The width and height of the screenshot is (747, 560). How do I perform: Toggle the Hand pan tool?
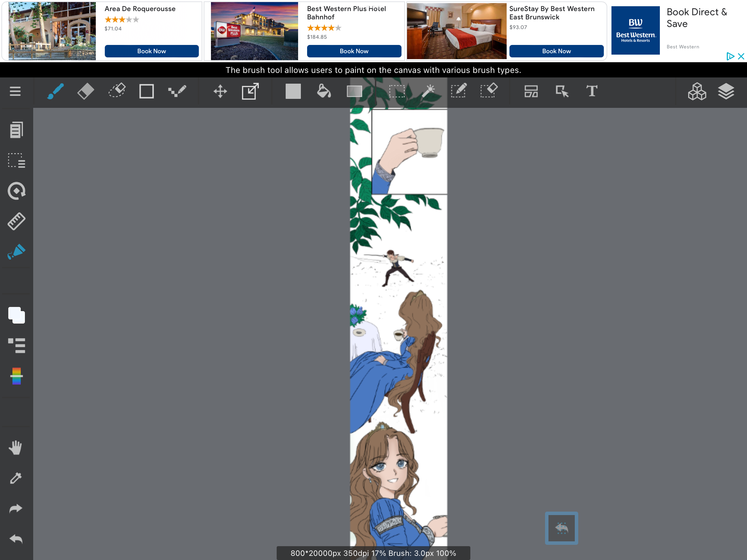(16, 448)
